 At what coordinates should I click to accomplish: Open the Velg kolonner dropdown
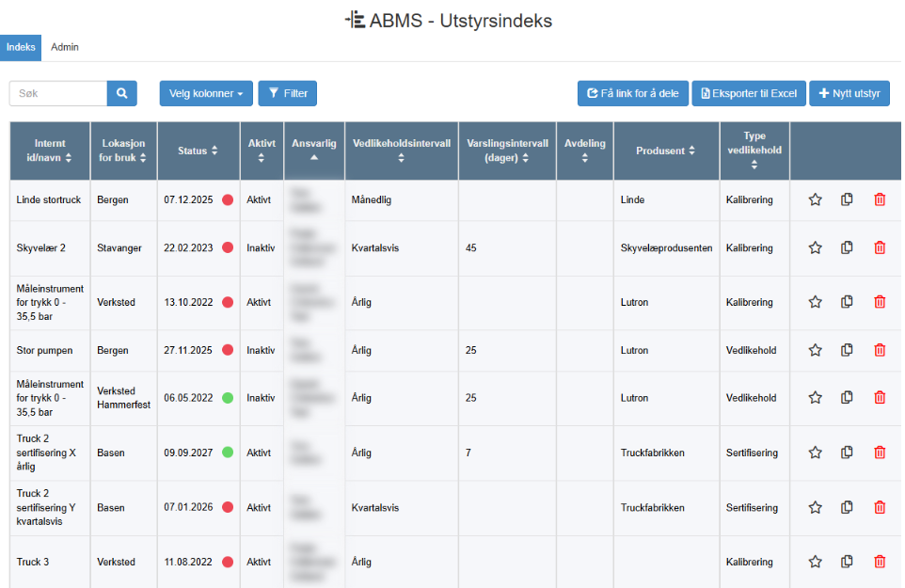(206, 93)
